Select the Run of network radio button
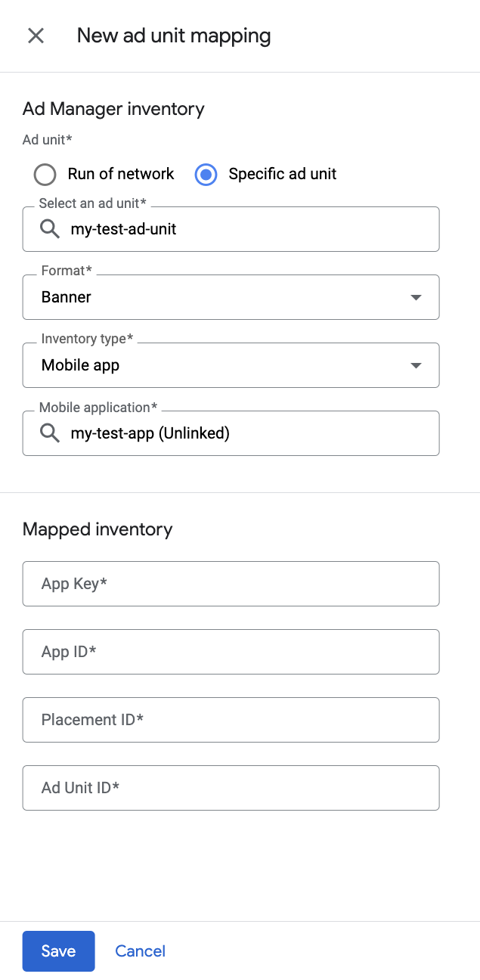The width and height of the screenshot is (480, 980). point(45,175)
